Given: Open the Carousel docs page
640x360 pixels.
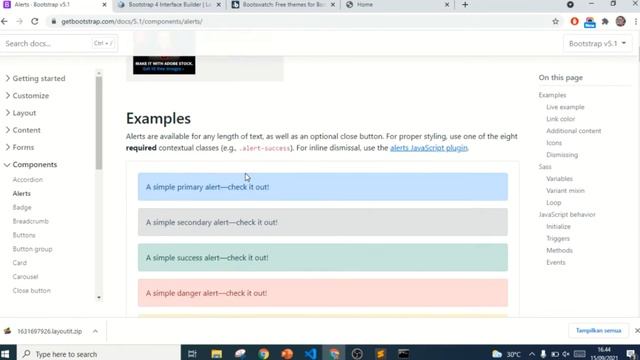Looking at the screenshot, I should coord(25,277).
